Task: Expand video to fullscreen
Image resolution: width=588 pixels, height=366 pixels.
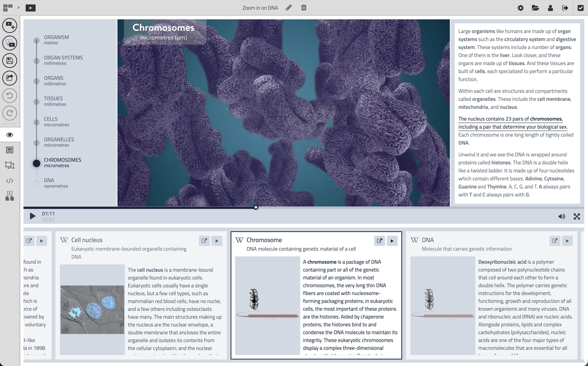Action: pos(577,216)
